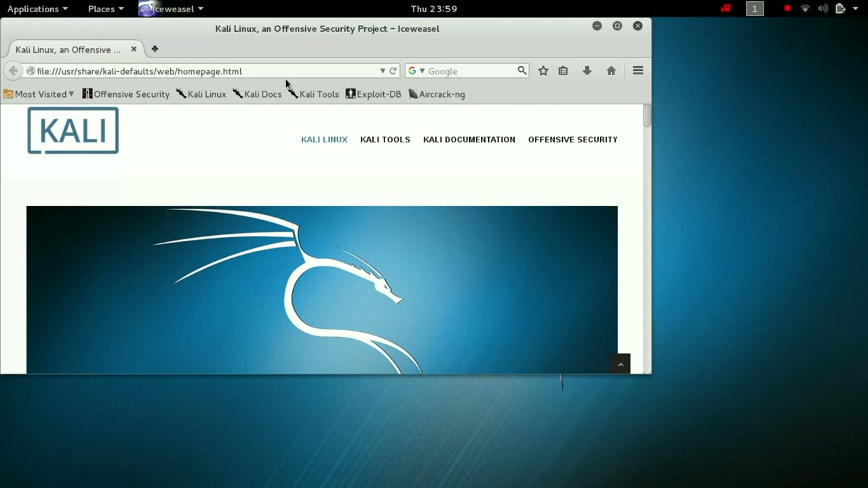
Task: Click the page vertical scrollbar thumb
Action: pyautogui.click(x=647, y=116)
